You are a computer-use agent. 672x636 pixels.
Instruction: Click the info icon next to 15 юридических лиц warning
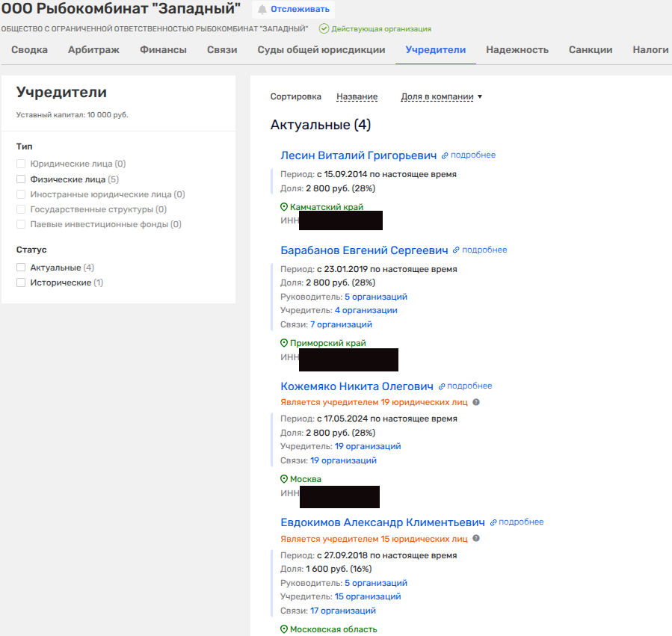click(x=476, y=539)
